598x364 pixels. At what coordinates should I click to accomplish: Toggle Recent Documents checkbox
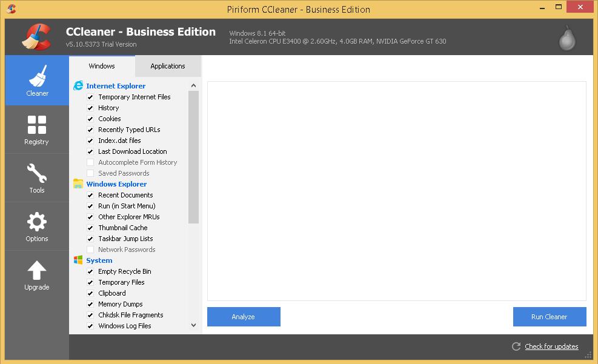point(90,195)
